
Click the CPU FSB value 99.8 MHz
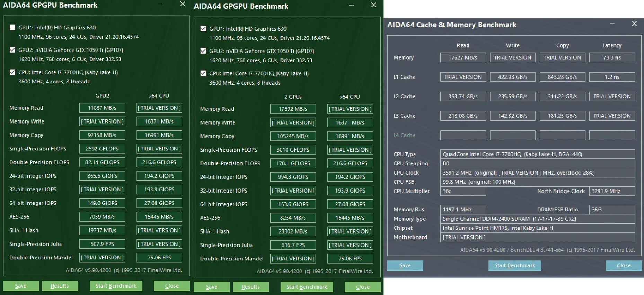coord(538,182)
